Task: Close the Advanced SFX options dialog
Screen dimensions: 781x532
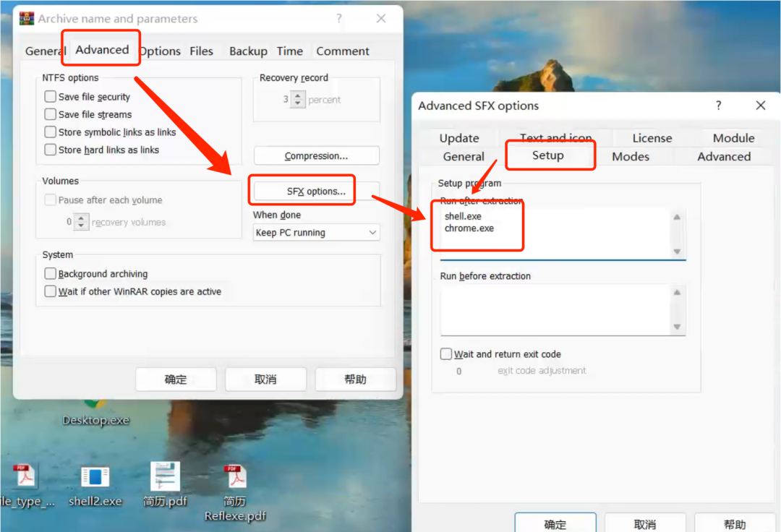Action: click(760, 106)
